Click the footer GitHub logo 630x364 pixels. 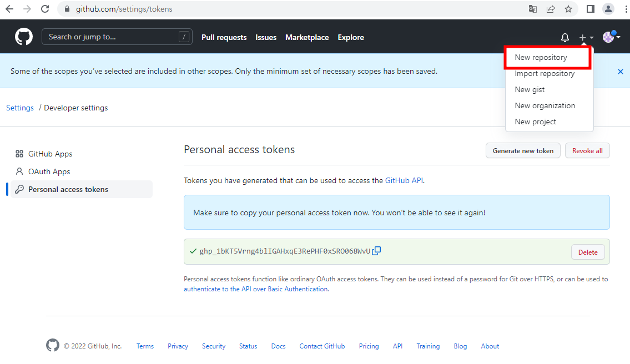(53, 345)
